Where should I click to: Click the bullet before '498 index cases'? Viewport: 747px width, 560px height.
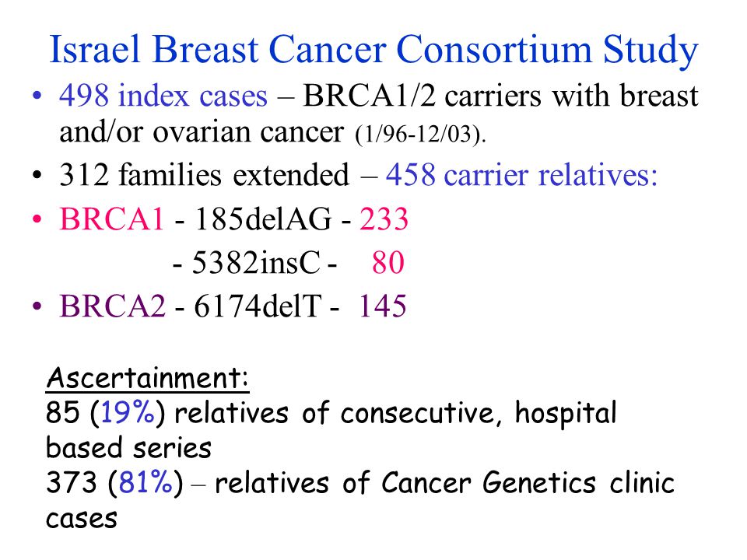pos(37,96)
